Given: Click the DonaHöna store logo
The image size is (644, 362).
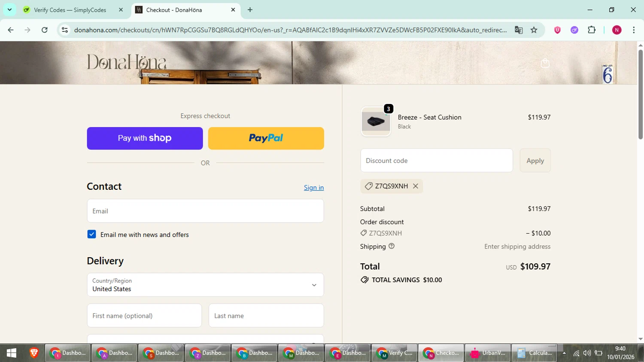Looking at the screenshot, I should click(127, 63).
